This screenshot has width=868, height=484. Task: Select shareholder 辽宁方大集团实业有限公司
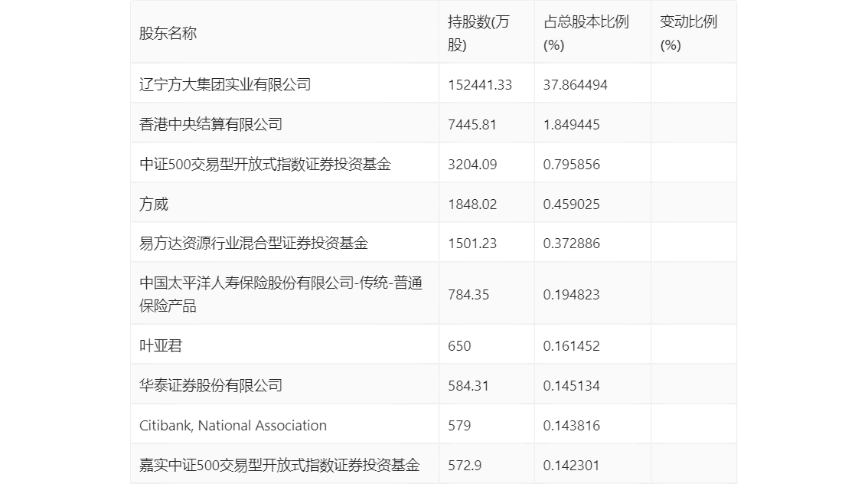click(225, 85)
